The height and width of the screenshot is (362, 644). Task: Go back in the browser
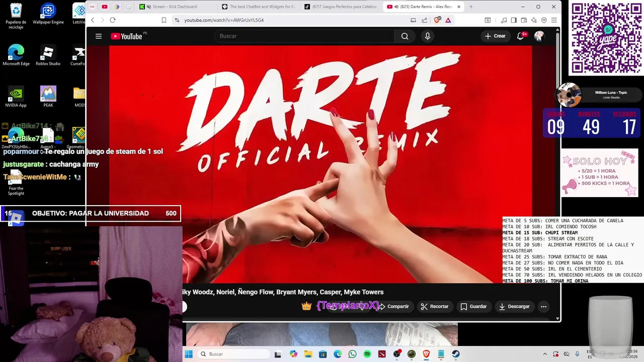(x=93, y=20)
